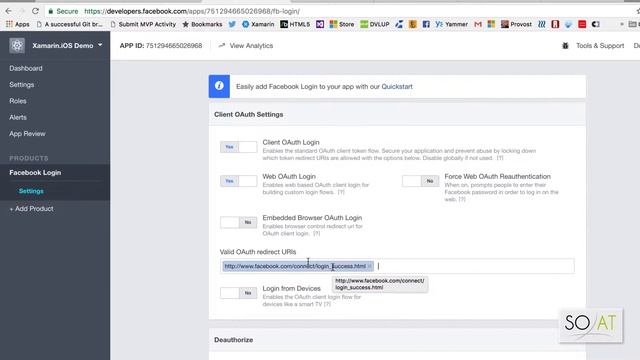The image size is (640, 360).
Task: Open App Review in the sidebar
Action: (27, 133)
